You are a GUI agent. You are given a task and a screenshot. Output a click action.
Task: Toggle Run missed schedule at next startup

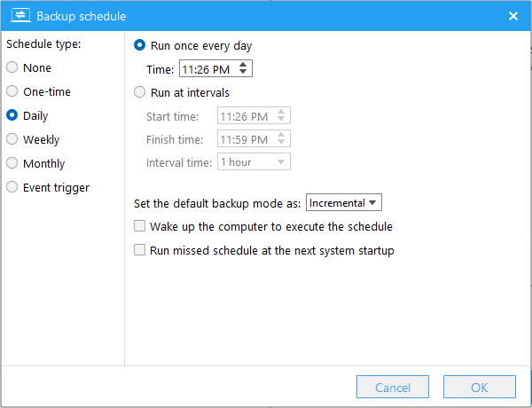[139, 251]
